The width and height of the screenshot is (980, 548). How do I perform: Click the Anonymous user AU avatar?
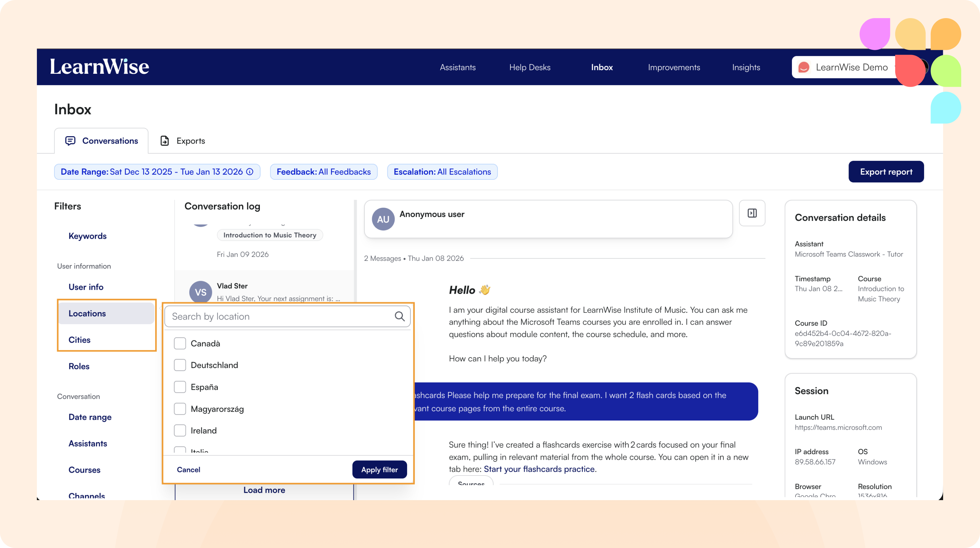(x=383, y=219)
